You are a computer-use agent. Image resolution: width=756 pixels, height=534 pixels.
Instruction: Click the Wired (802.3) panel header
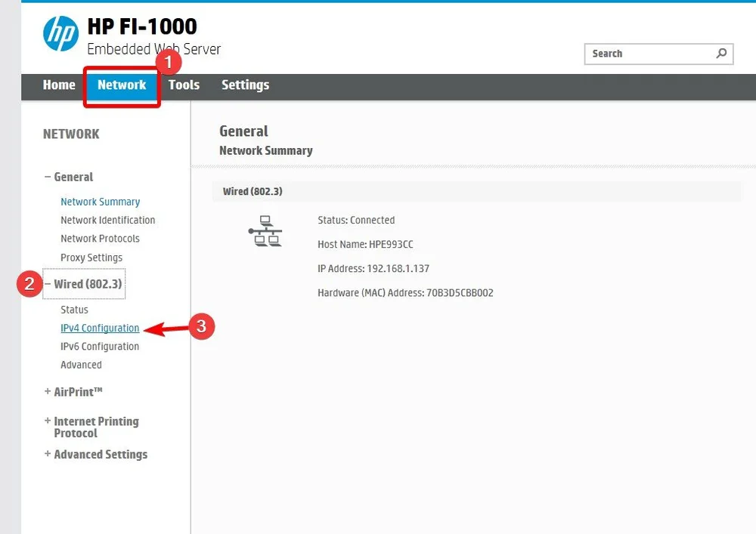click(477, 191)
